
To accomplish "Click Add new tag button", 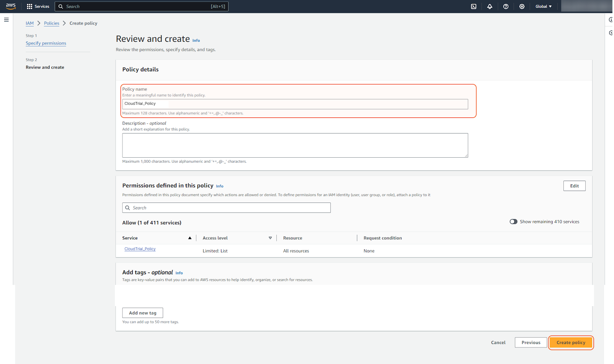I will (x=142, y=313).
